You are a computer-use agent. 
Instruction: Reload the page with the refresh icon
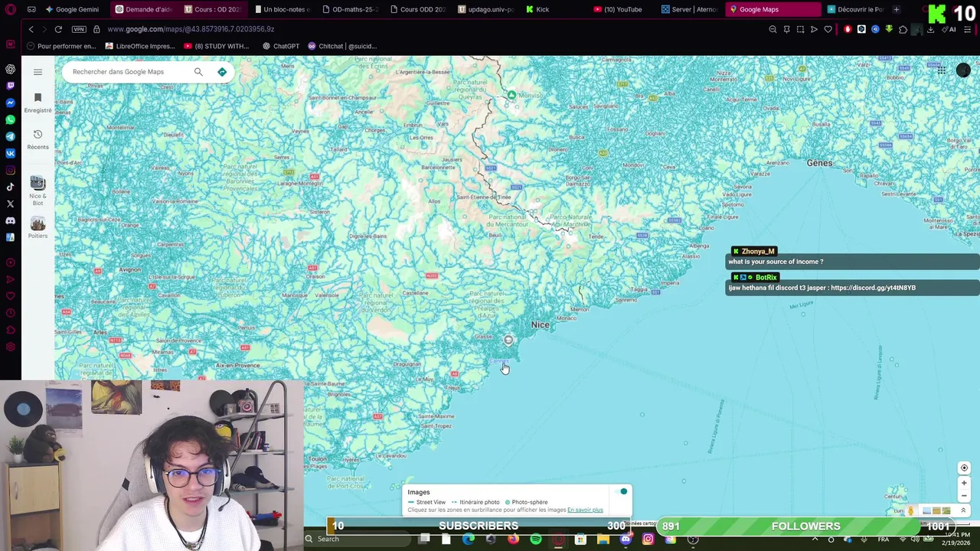[58, 29]
